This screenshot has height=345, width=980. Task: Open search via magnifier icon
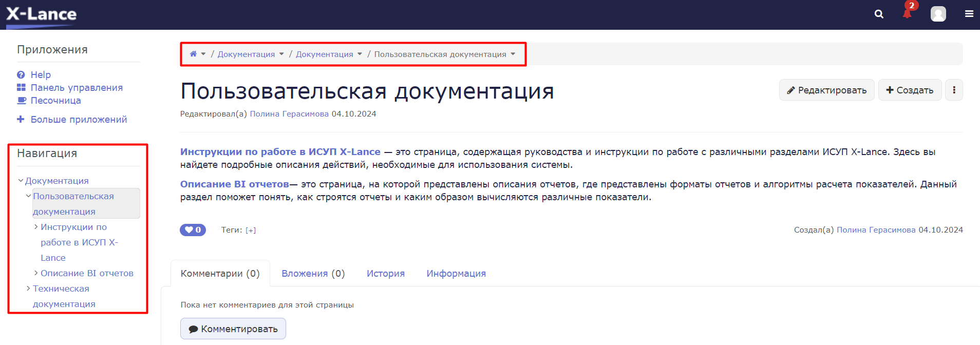[879, 14]
